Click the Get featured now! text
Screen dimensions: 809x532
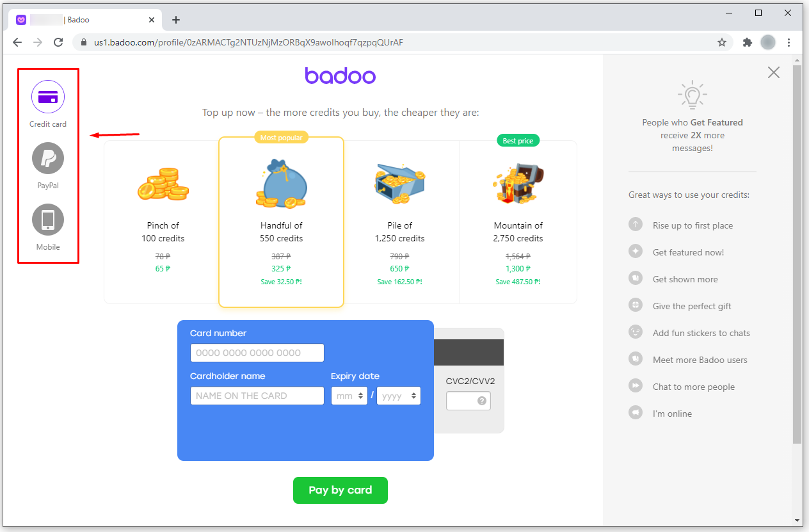(x=689, y=252)
